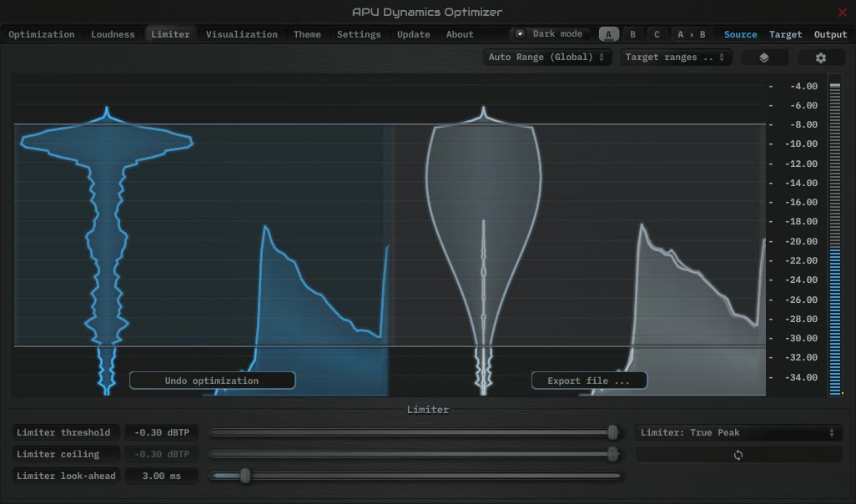Click the -8.00 scale label
856x504 pixels.
(803, 124)
